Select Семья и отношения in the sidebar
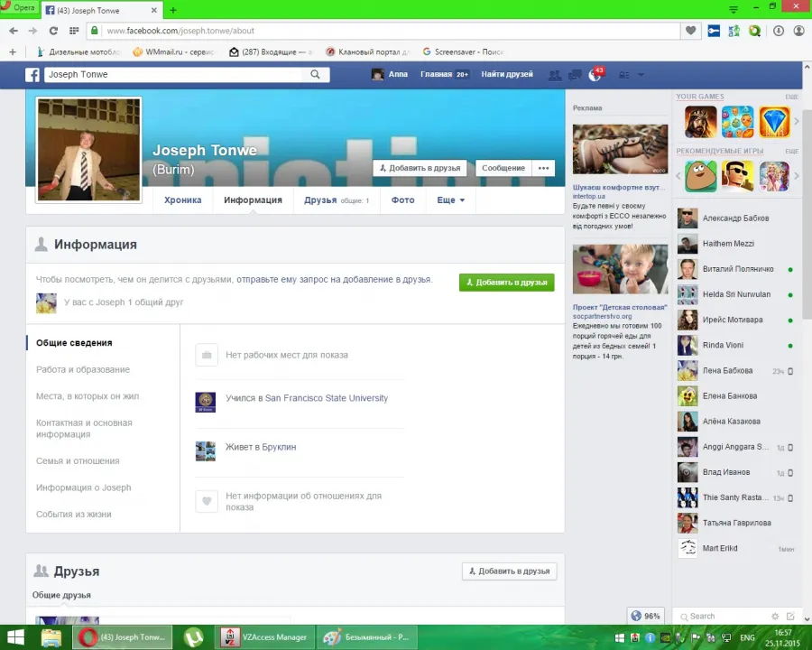The image size is (812, 650). [x=78, y=460]
